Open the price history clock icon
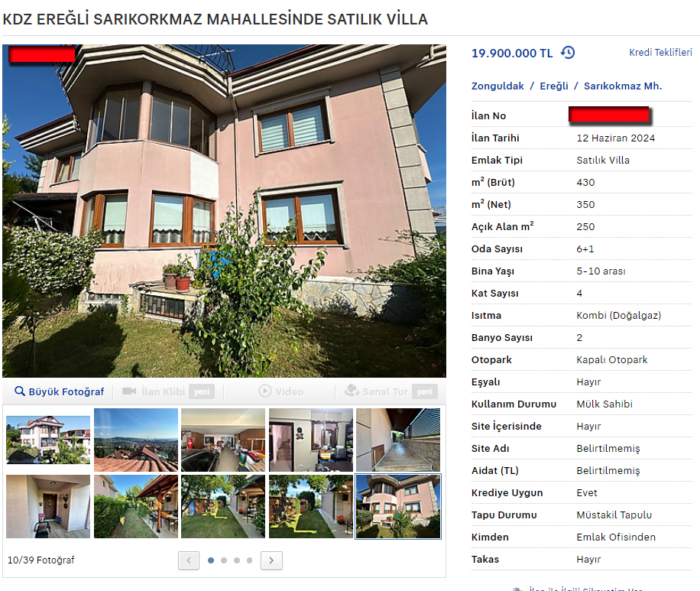The width and height of the screenshot is (700, 591). [568, 53]
